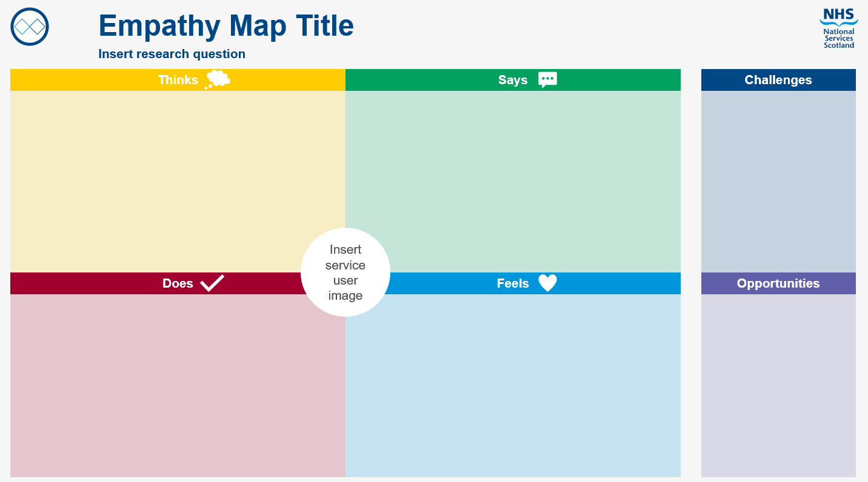Click the NHS National Services Scotland logo

point(839,28)
